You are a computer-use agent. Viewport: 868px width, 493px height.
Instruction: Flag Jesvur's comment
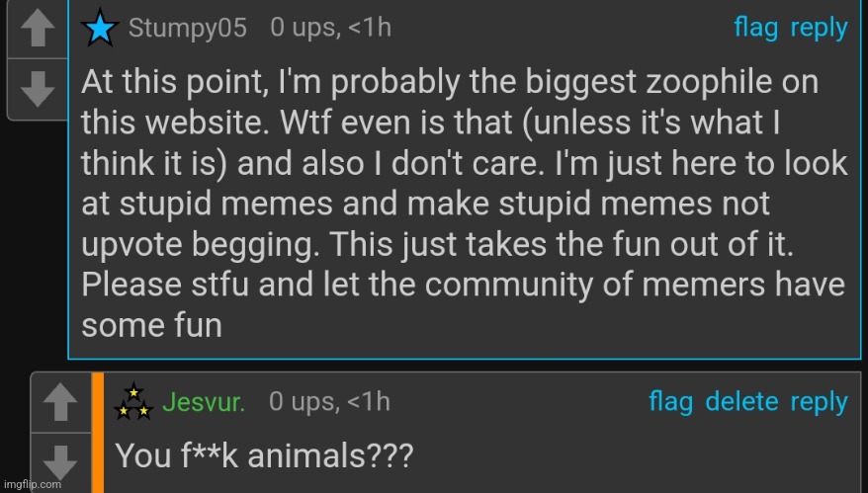[x=670, y=402]
